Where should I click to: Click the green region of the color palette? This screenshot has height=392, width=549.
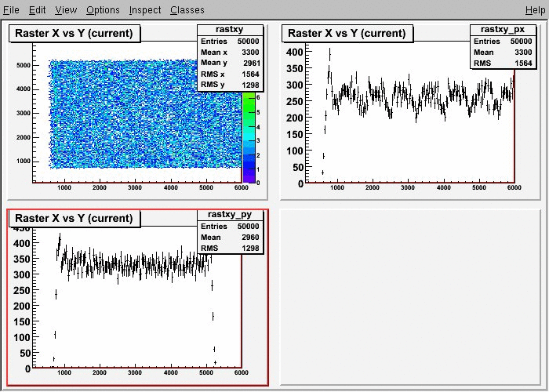tap(249, 102)
